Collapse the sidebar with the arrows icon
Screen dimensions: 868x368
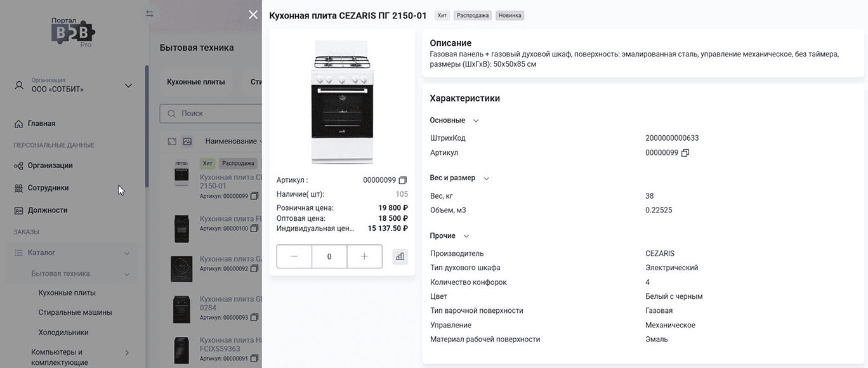point(150,14)
